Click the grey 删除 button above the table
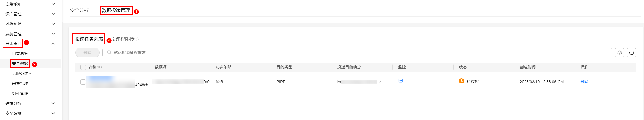644x120 pixels. (x=88, y=53)
